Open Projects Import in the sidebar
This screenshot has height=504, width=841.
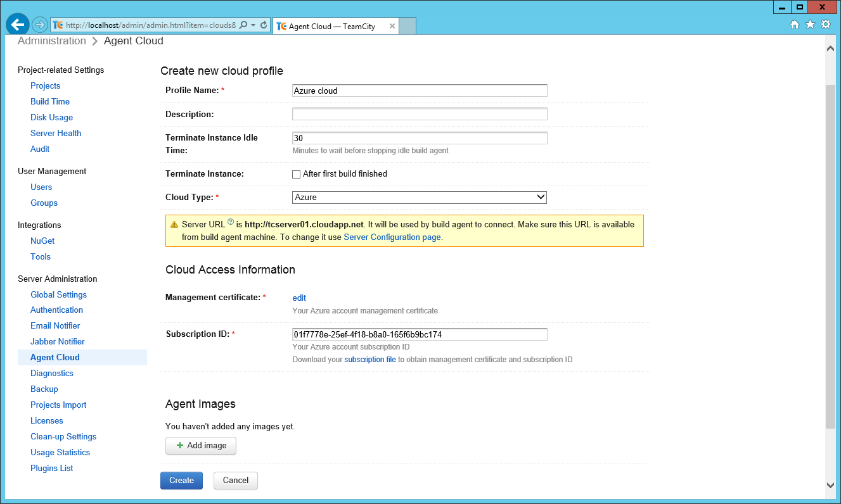pyautogui.click(x=58, y=405)
